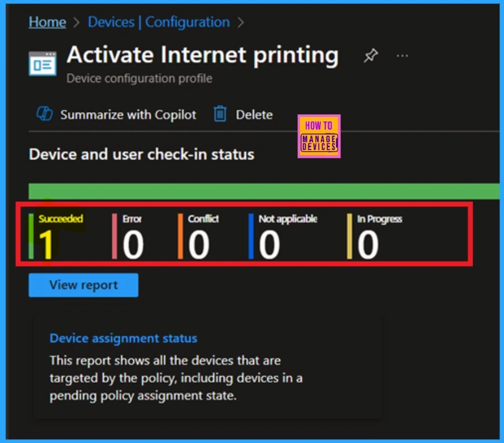Click the Device and user check-in status heading
The image size is (504, 443).
coord(142,154)
